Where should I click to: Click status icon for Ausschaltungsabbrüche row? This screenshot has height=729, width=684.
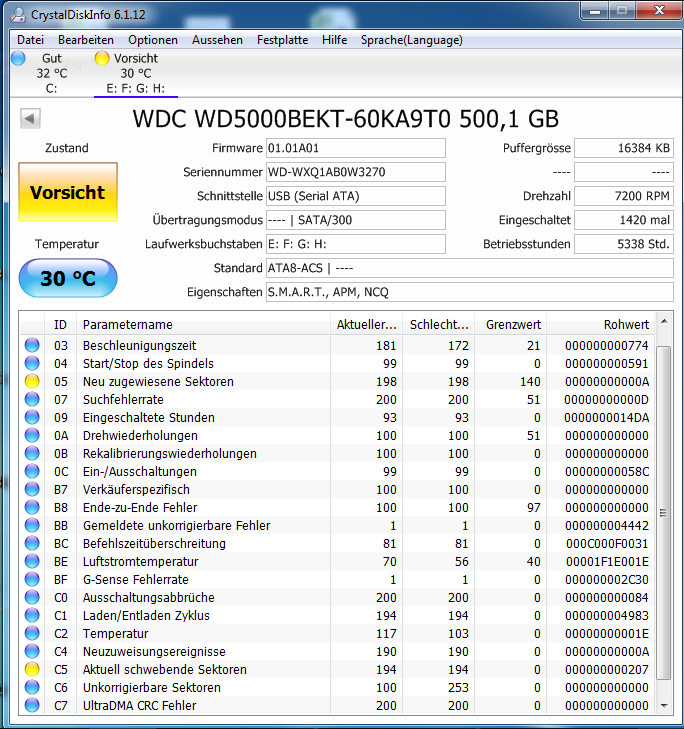pos(32,597)
